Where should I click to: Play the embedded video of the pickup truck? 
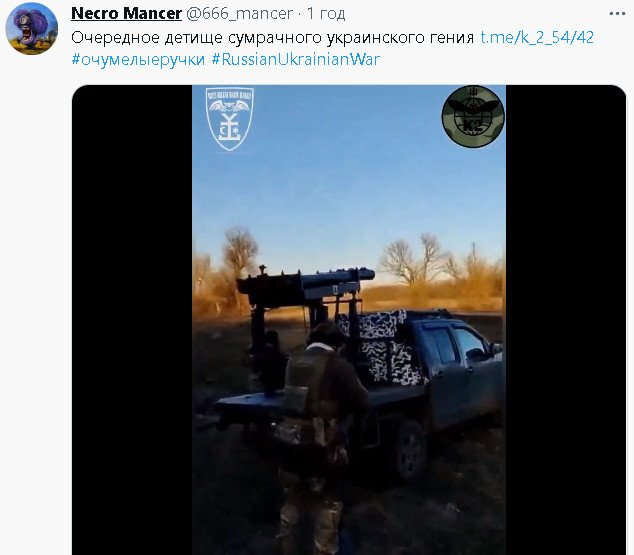click(x=349, y=319)
